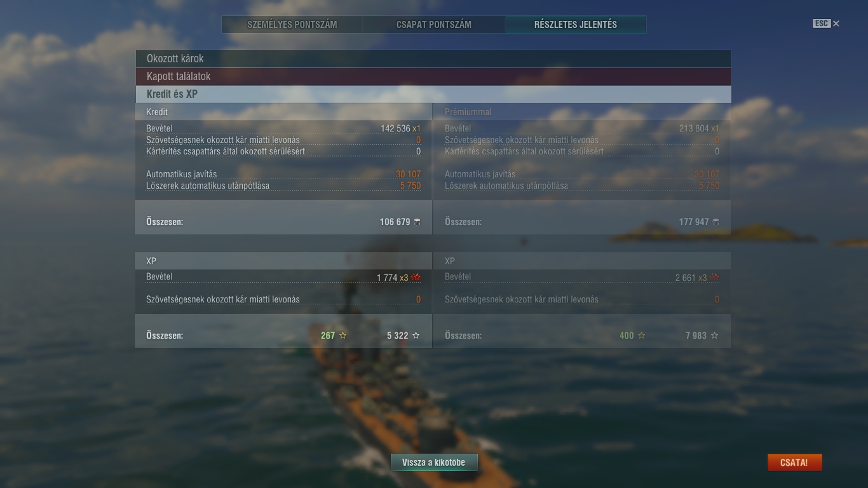This screenshot has width=868, height=488.
Task: Click the gold star icon beside 267 free XP
Action: (343, 335)
